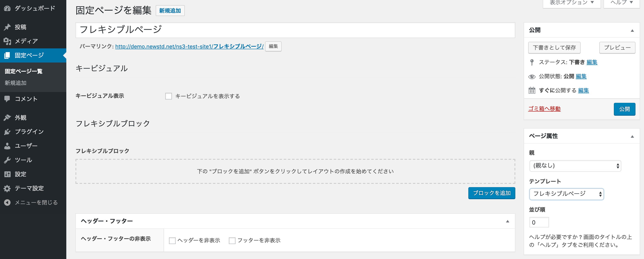Click the Comments speech bubble icon

click(7, 99)
